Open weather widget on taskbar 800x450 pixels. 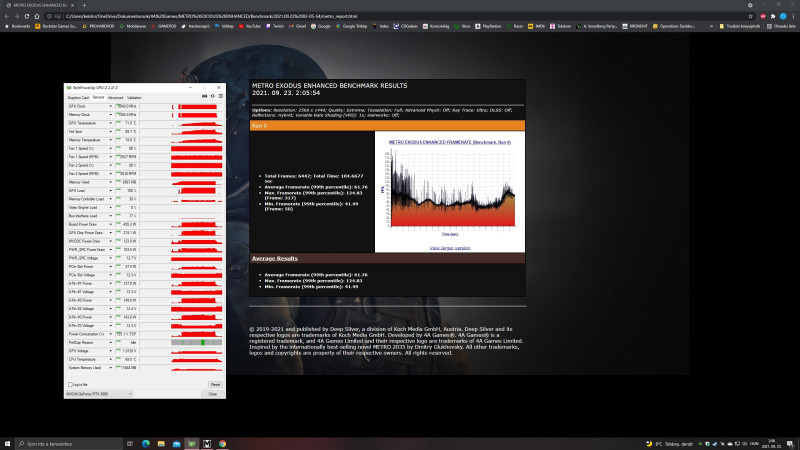(669, 444)
